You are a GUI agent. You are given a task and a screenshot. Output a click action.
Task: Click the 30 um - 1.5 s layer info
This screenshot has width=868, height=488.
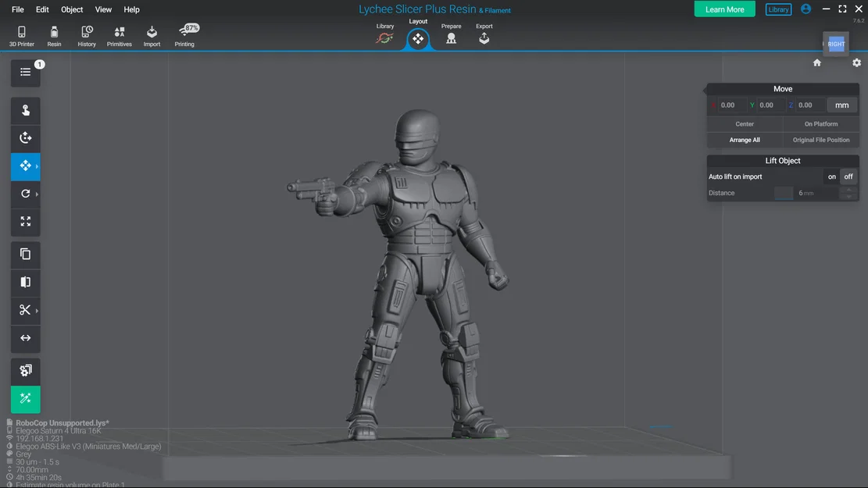pos(38,462)
